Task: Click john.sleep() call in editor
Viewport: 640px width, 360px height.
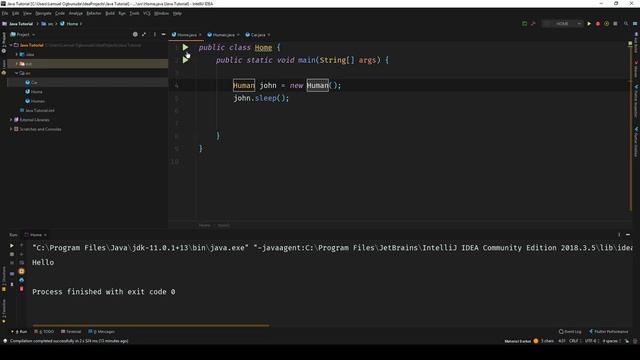Action: pyautogui.click(x=261, y=98)
